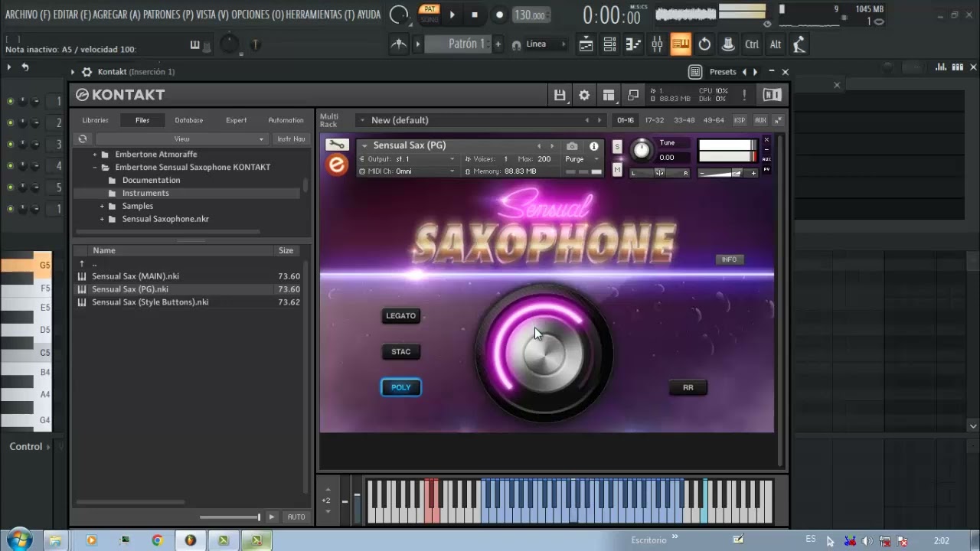Toggle Kontakt browser panel view icon
The width and height of the screenshot is (980, 551).
609,95
